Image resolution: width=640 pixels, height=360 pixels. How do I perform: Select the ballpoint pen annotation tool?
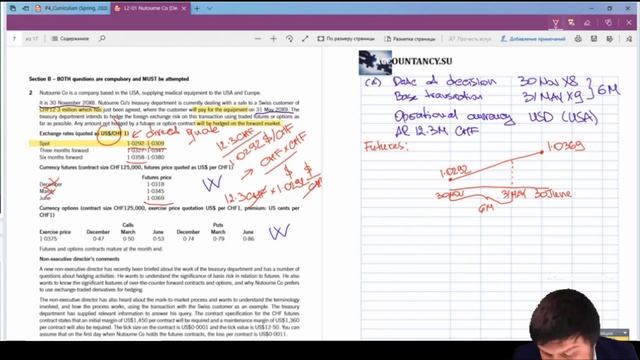[x=556, y=23]
